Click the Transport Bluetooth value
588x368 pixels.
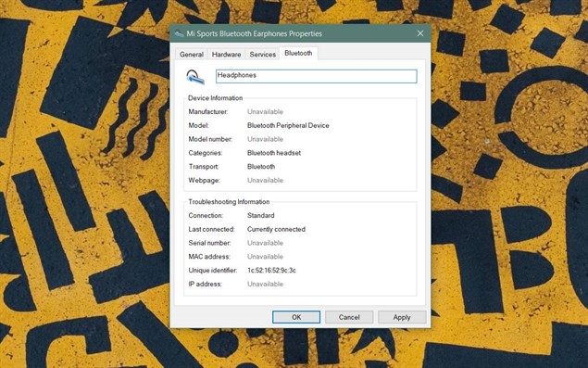[x=261, y=166]
